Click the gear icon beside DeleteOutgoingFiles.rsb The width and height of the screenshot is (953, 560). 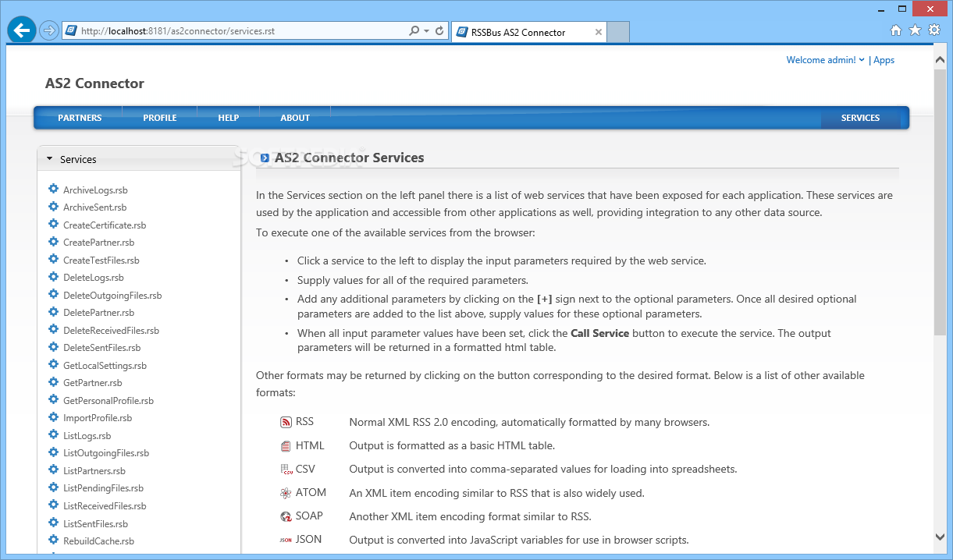[53, 295]
